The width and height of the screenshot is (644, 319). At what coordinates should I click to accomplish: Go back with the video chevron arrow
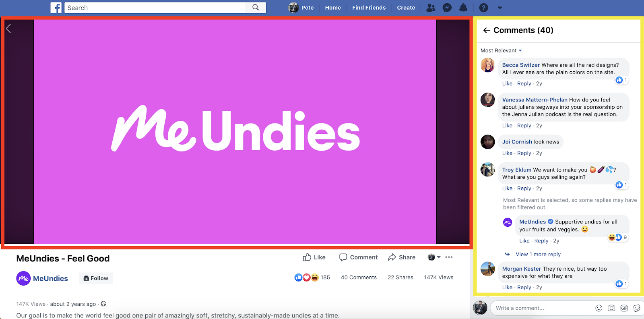click(x=8, y=28)
